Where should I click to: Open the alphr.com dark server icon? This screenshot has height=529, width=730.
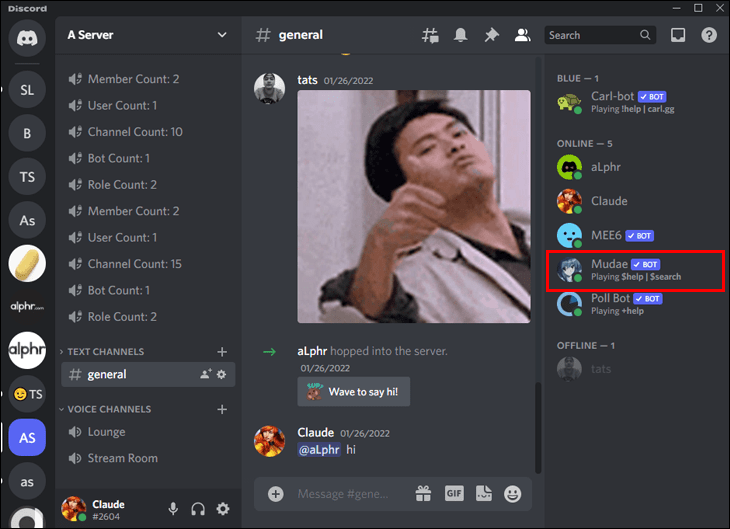click(27, 306)
